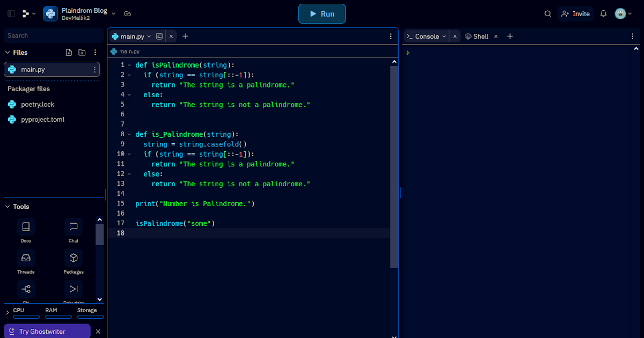This screenshot has width=644, height=338.
Task: Expand the resources CPU RAM panel
Action: click(x=7, y=312)
